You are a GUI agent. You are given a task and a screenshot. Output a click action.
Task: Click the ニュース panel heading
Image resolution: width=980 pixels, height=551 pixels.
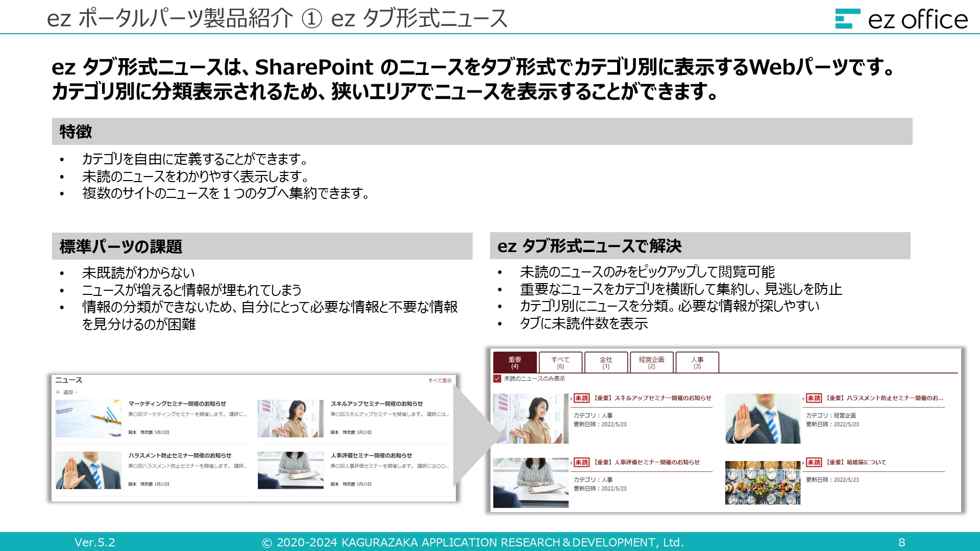click(x=68, y=380)
